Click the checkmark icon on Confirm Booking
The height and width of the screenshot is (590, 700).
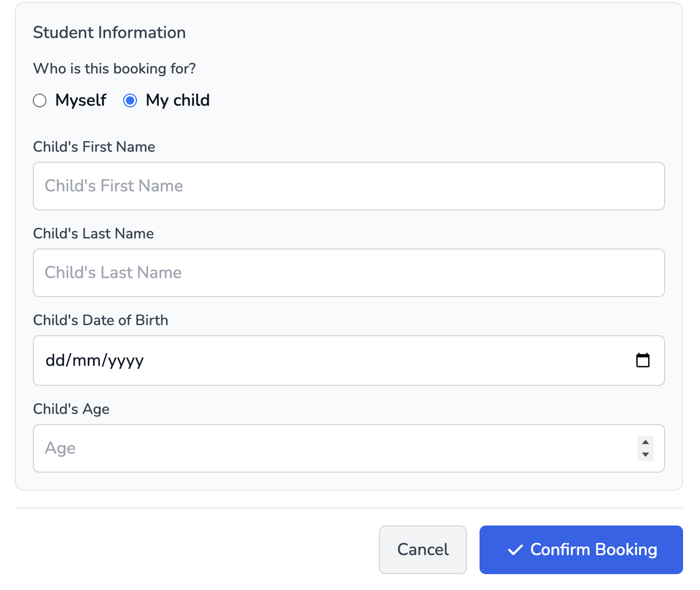click(x=515, y=550)
